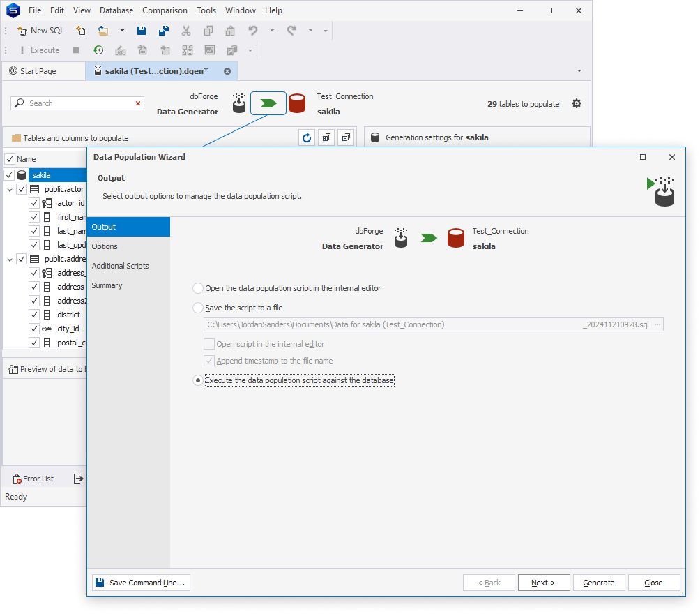Toggle the district column checkbox
This screenshot has width=700, height=614.
point(34,315)
